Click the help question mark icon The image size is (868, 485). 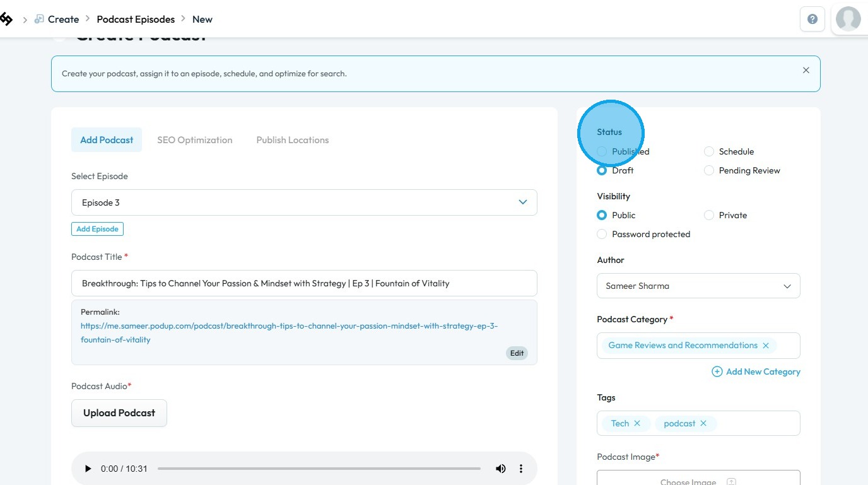click(x=812, y=19)
